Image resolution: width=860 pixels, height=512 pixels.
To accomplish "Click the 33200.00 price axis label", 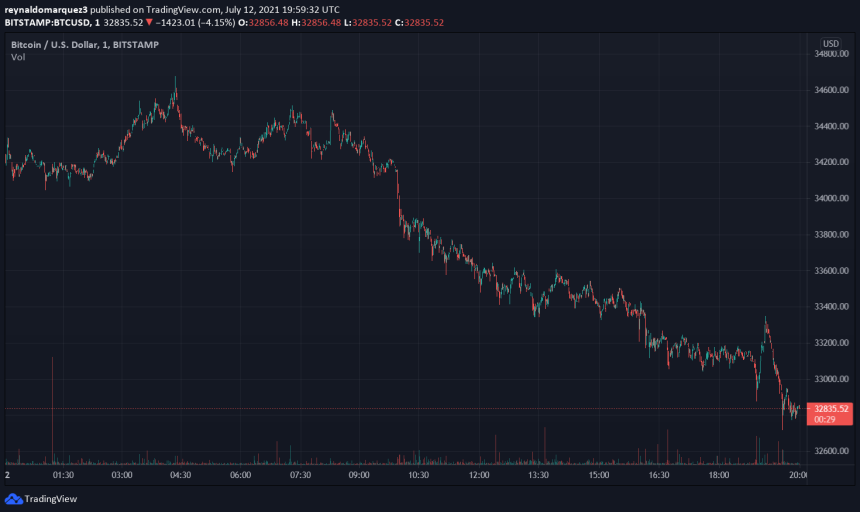I will [831, 343].
